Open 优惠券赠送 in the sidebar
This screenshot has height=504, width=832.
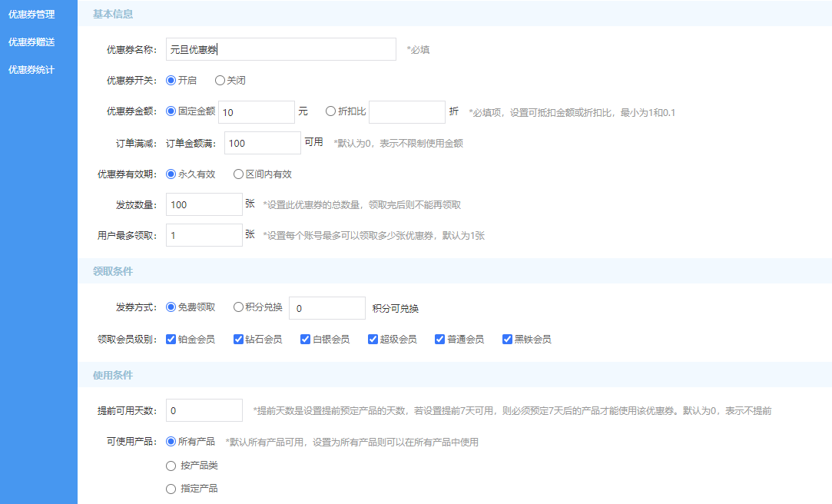coord(31,41)
